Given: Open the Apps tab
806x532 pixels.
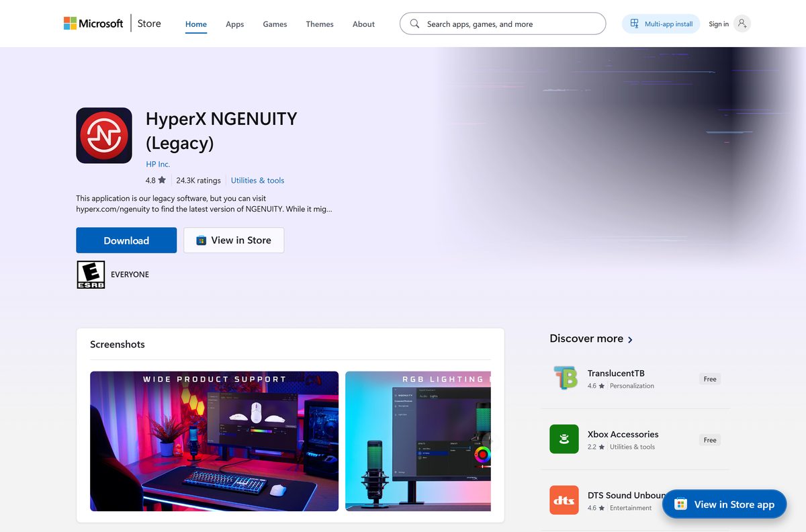Looking at the screenshot, I should coord(235,24).
